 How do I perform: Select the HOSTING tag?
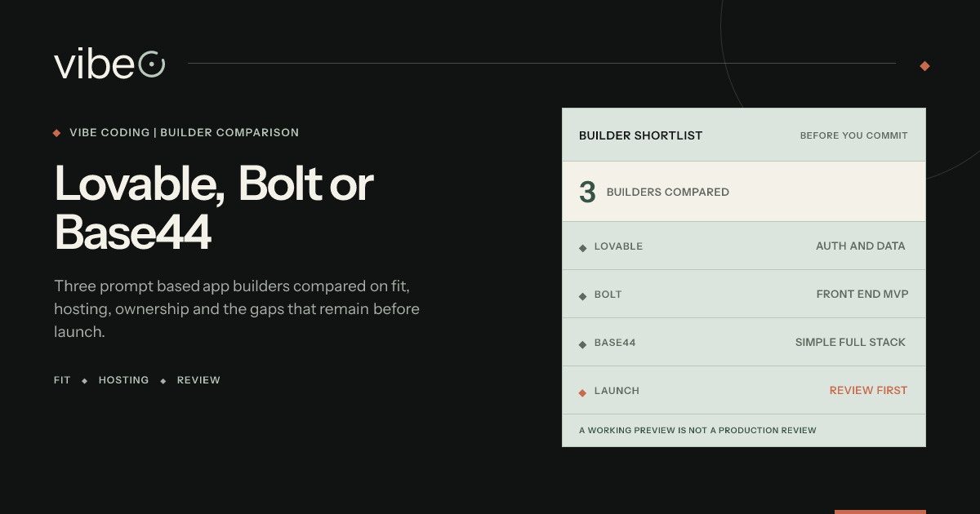pyautogui.click(x=124, y=380)
